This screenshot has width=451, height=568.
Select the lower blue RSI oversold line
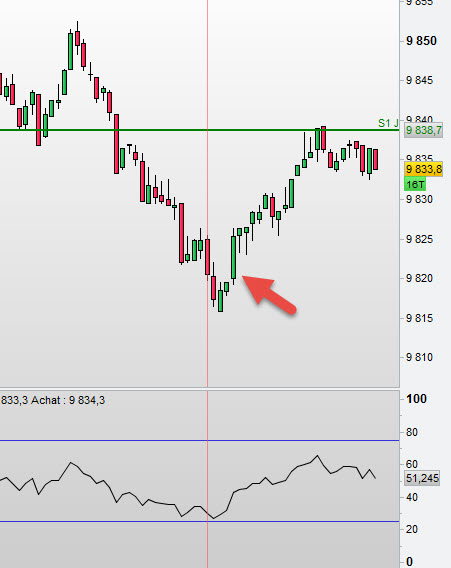tap(199, 522)
